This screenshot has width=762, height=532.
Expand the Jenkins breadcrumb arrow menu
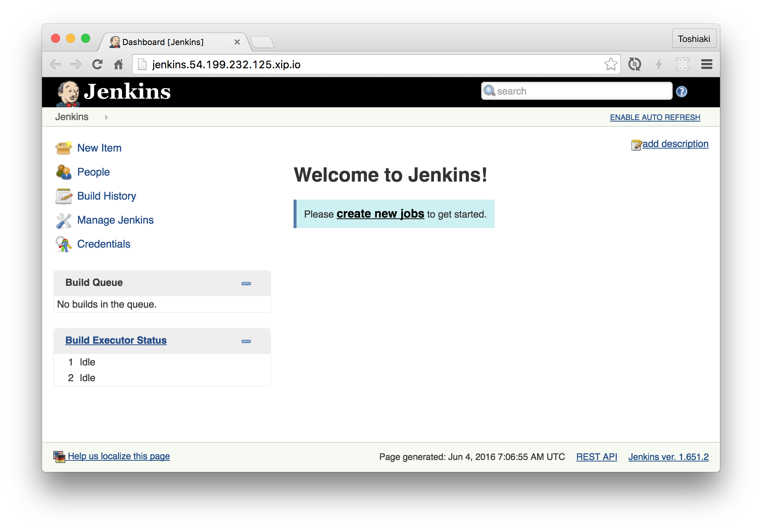click(x=106, y=117)
